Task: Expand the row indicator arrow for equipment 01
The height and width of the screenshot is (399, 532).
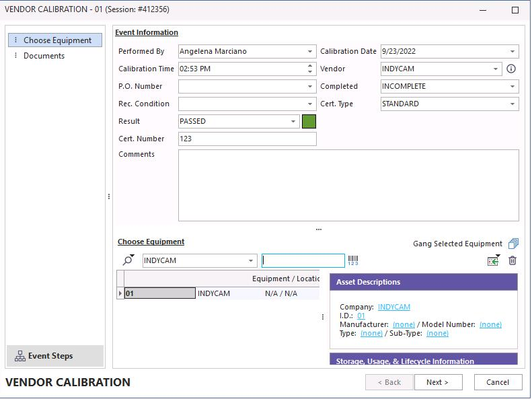Action: click(120, 293)
